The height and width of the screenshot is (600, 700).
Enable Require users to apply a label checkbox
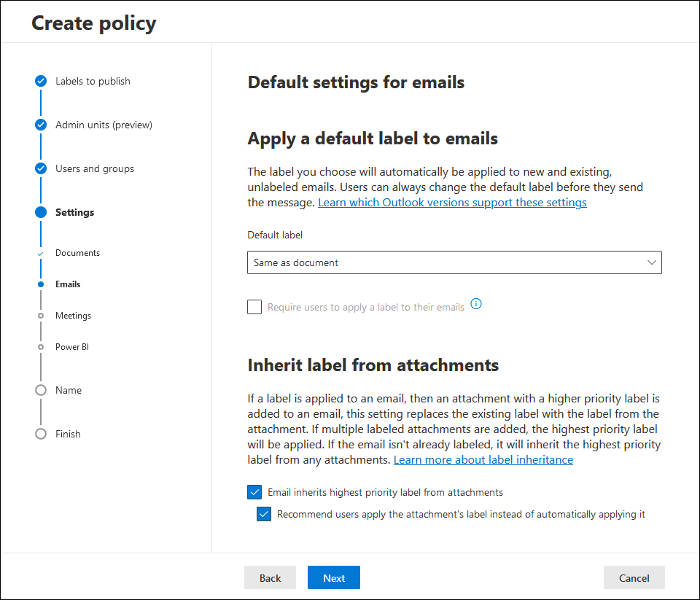(254, 307)
